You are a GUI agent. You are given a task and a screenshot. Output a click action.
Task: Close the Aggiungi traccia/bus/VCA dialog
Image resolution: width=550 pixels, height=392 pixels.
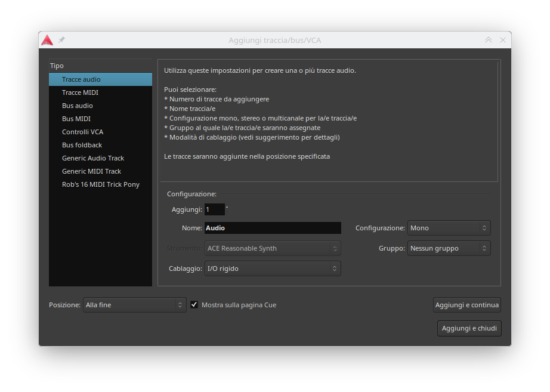[x=502, y=40]
